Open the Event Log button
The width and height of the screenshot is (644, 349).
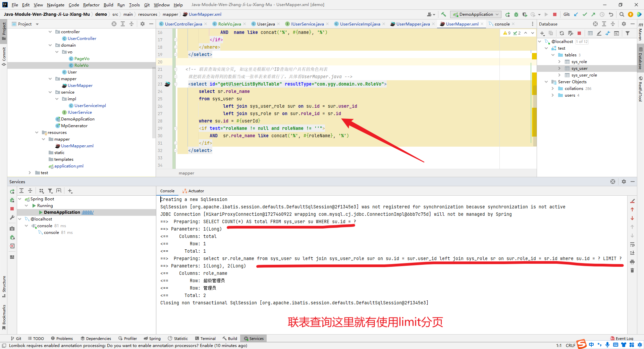pos(622,338)
